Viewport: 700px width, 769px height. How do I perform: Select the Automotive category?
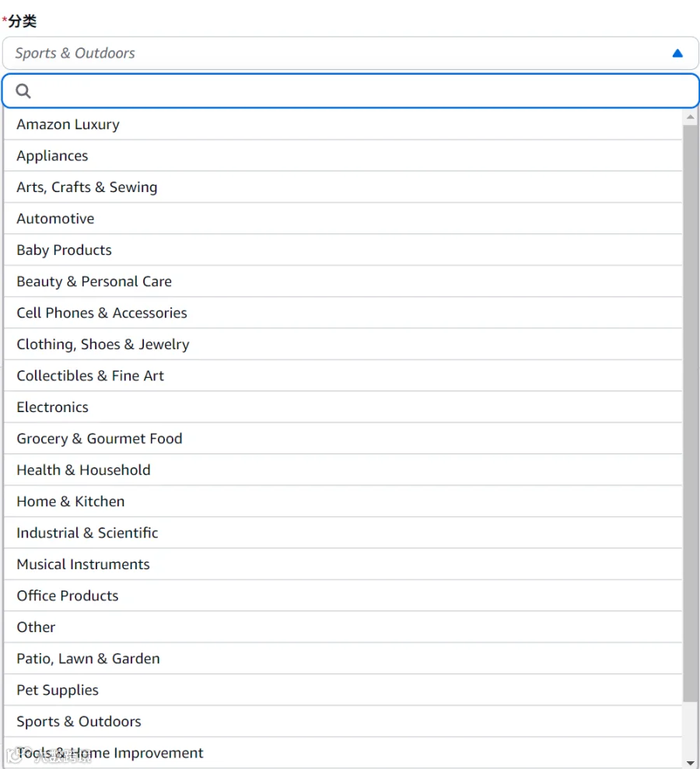pos(343,218)
